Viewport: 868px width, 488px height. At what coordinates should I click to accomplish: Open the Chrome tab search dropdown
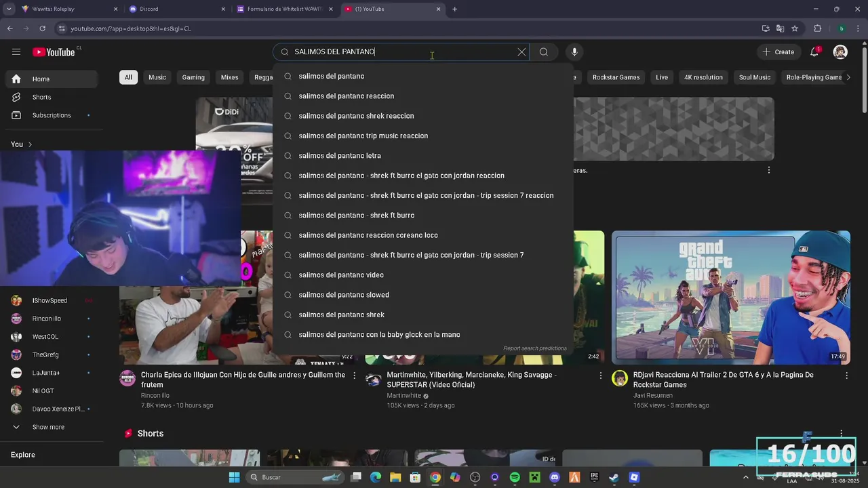8,9
